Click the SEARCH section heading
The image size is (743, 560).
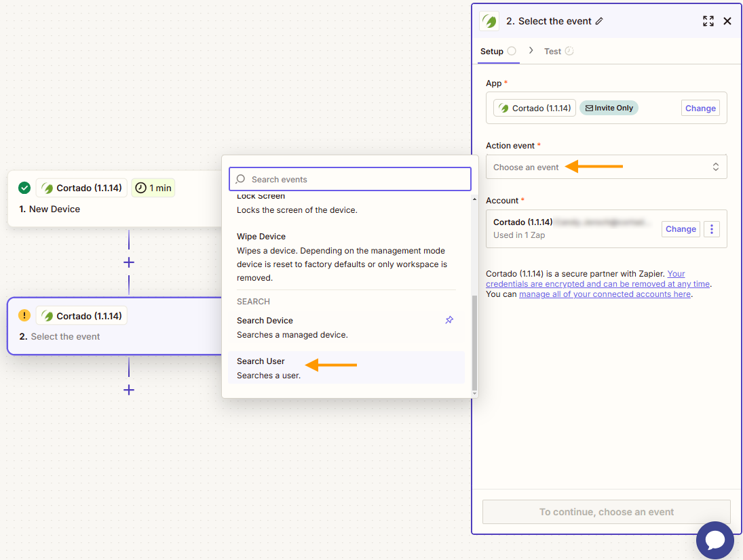click(x=253, y=302)
